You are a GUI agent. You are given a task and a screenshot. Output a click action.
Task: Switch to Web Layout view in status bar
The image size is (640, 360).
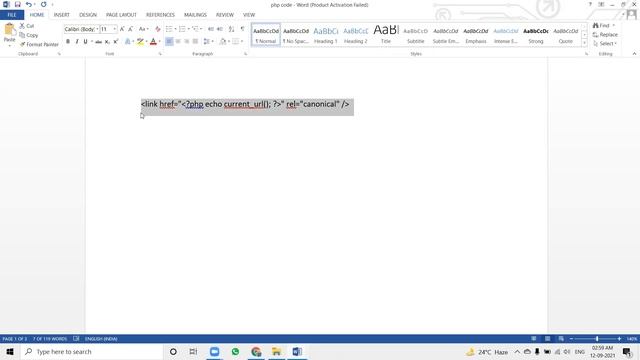click(x=561, y=339)
